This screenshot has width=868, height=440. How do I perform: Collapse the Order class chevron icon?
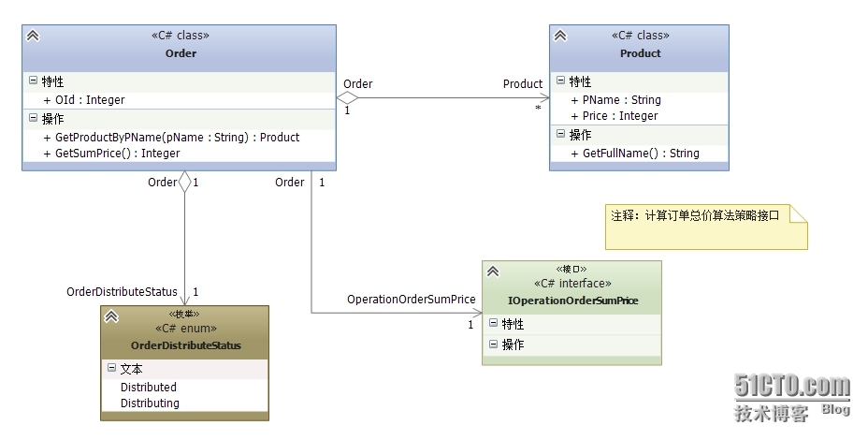(x=33, y=36)
